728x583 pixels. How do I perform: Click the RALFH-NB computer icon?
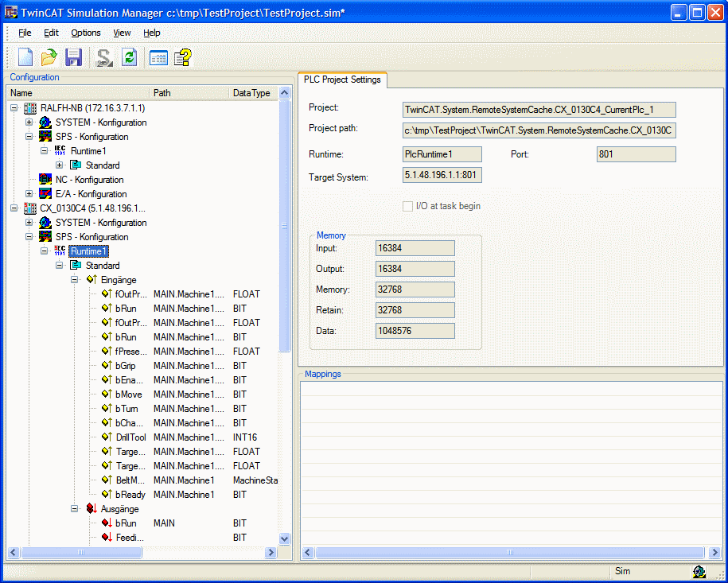pyautogui.click(x=30, y=108)
